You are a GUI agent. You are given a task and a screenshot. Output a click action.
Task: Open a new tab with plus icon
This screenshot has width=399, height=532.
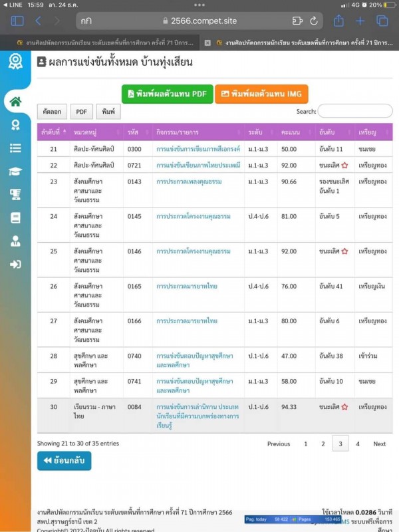pos(360,21)
